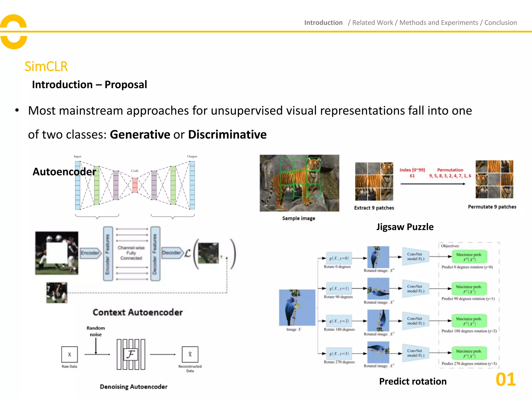Select the blue bird Image X

point(297,307)
